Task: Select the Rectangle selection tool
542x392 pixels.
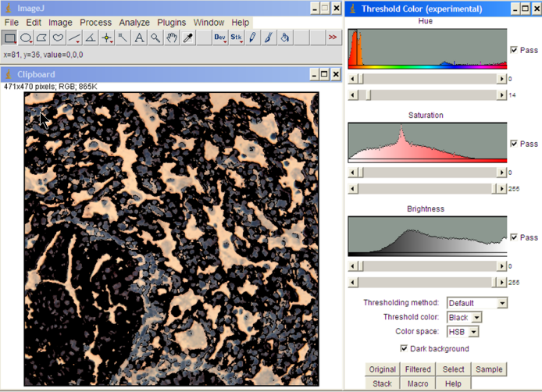Action: [x=9, y=37]
